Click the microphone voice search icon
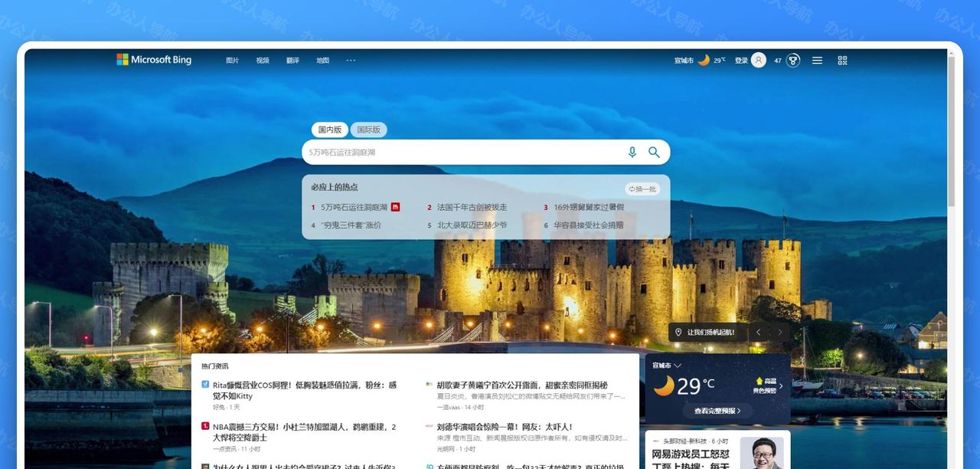The height and width of the screenshot is (469, 980). pos(632,152)
